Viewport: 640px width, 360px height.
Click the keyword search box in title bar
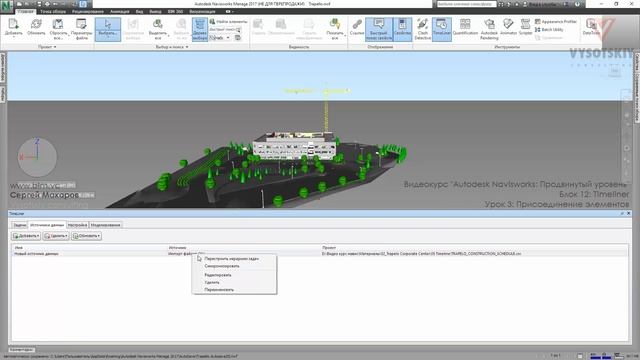(466, 4)
